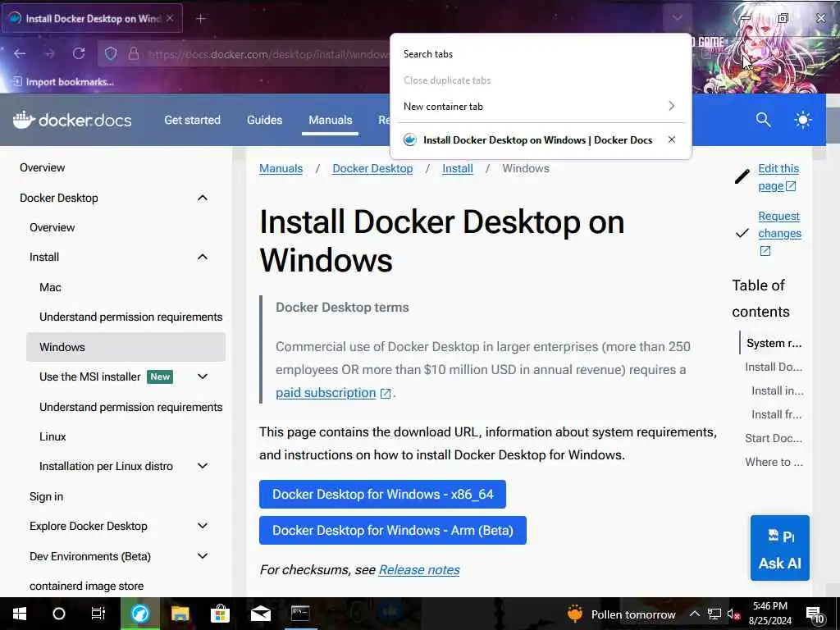Open Task View taskbar icon
The image size is (840, 630).
tap(98, 614)
